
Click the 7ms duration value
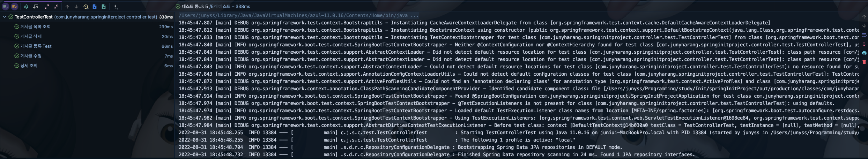[x=169, y=56]
